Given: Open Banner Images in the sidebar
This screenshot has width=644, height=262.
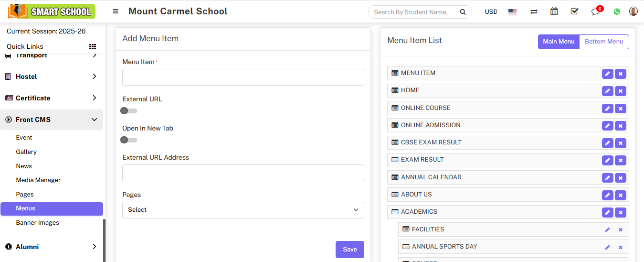Looking at the screenshot, I should (x=38, y=223).
